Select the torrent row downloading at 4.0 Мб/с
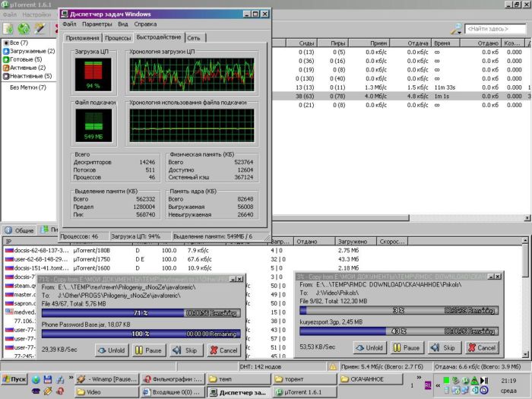This screenshot has width=532, height=399. [x=401, y=97]
